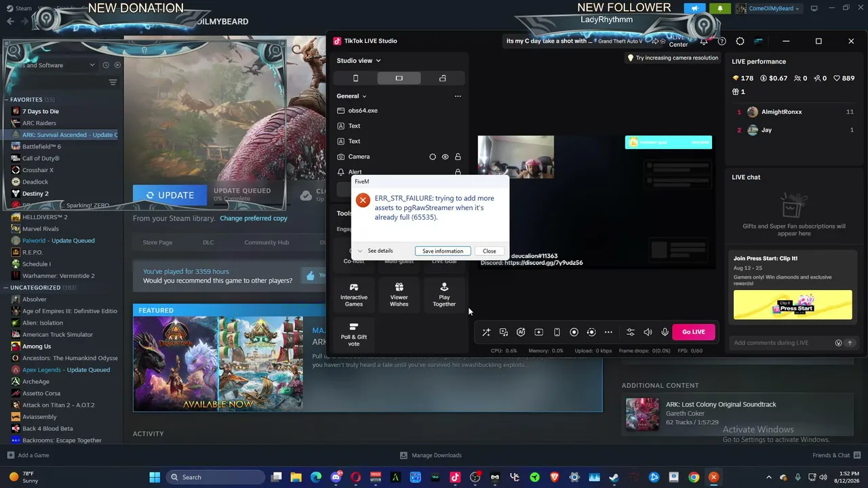Viewport: 868px width, 488px height.
Task: Open the ComeOilMyBeard account dropdown
Action: click(768, 8)
